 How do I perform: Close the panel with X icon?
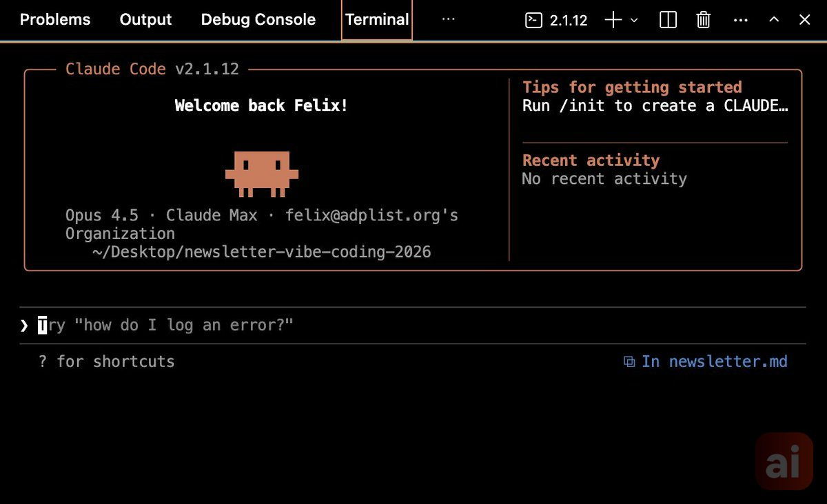pyautogui.click(x=804, y=20)
